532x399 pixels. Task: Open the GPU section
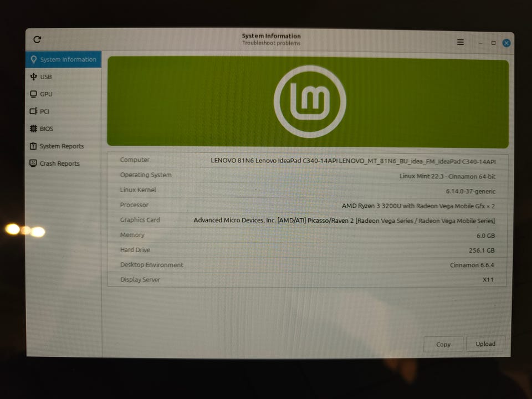[x=63, y=94]
